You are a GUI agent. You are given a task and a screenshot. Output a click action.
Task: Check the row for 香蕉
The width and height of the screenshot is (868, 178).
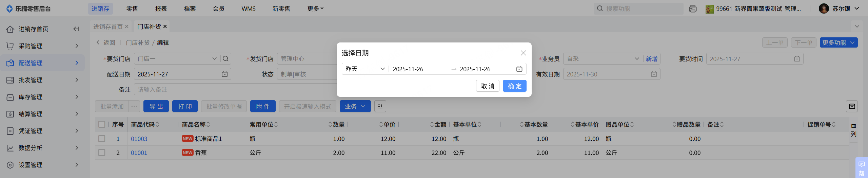[x=102, y=153]
